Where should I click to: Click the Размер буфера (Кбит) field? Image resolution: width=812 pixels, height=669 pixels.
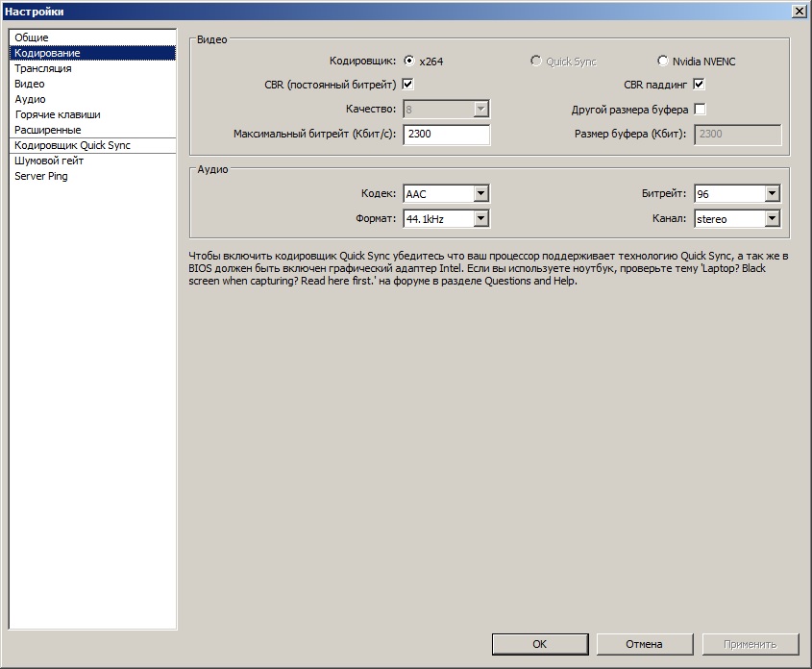pyautogui.click(x=737, y=135)
